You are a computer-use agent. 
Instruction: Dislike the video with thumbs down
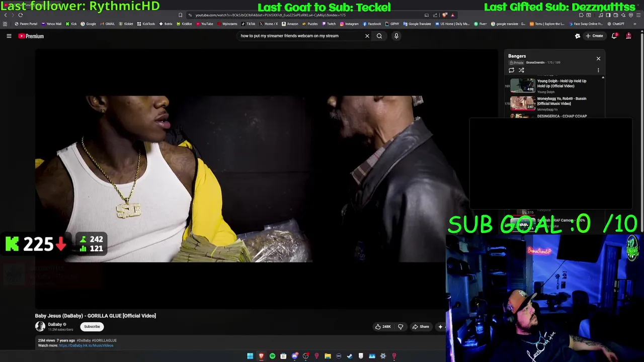pos(400,327)
